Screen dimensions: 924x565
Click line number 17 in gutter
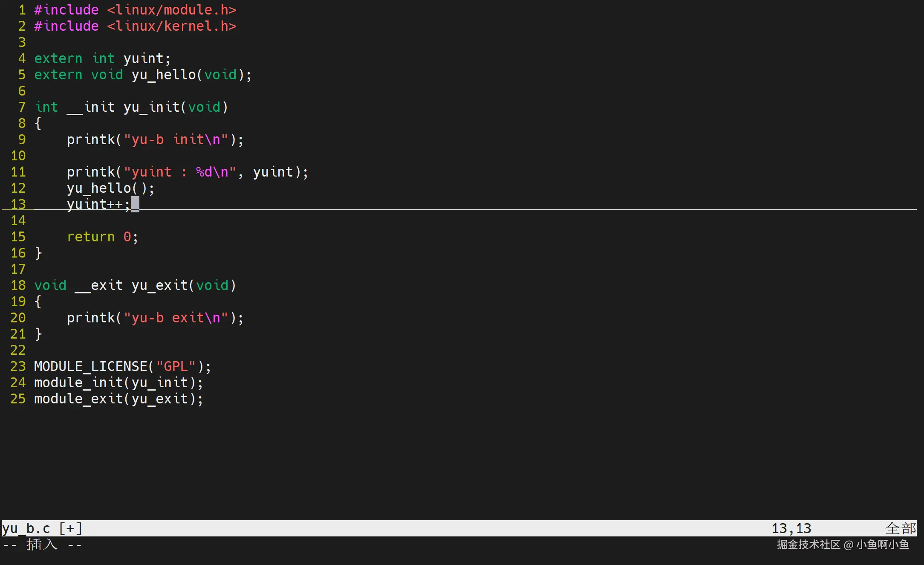coord(18,269)
